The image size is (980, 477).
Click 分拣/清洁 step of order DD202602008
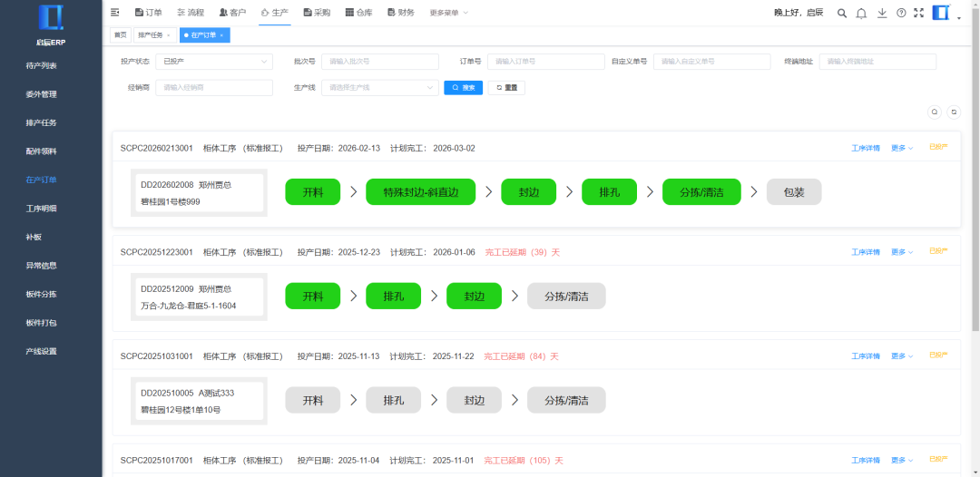(701, 192)
